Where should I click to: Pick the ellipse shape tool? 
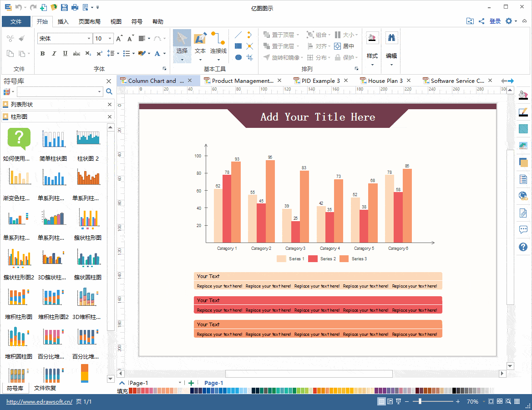click(238, 57)
